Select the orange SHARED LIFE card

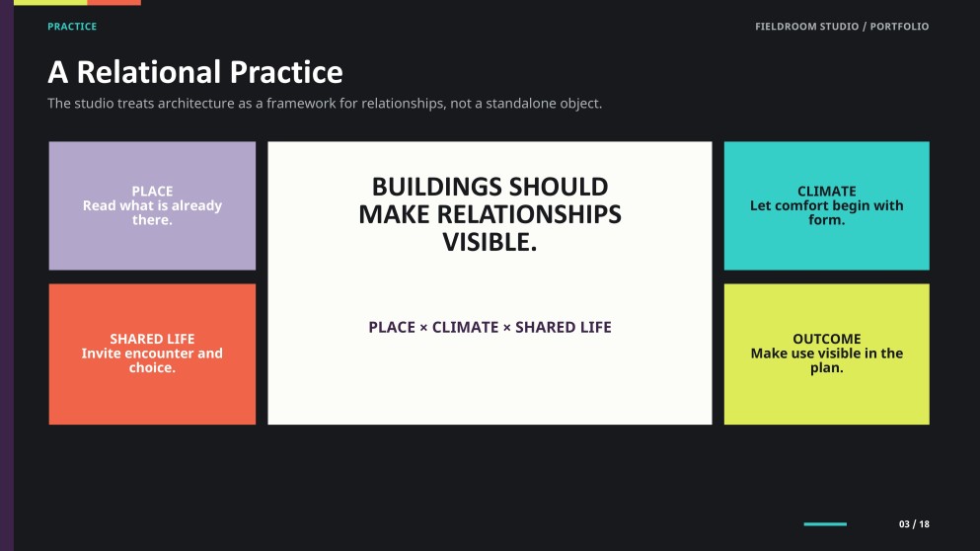pyautogui.click(x=152, y=354)
